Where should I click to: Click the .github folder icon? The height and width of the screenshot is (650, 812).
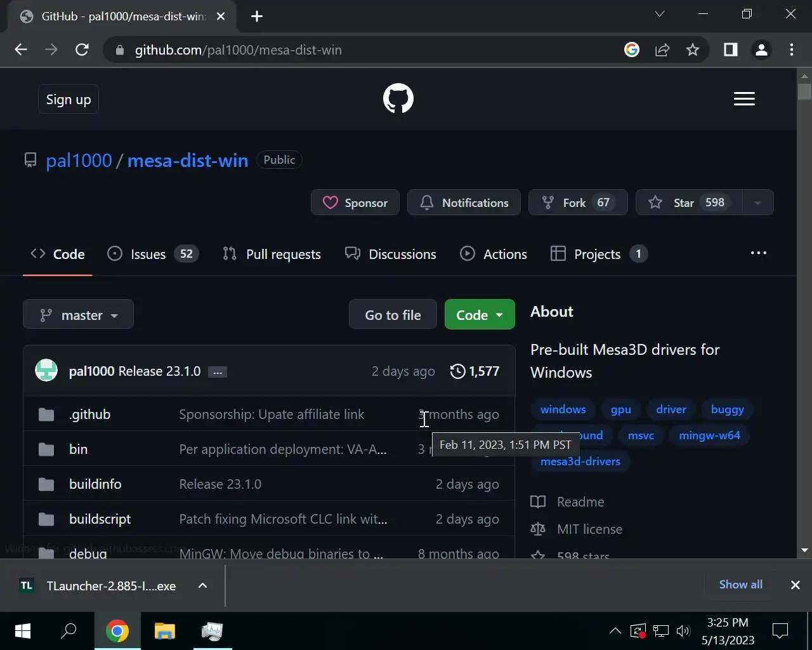(46, 415)
